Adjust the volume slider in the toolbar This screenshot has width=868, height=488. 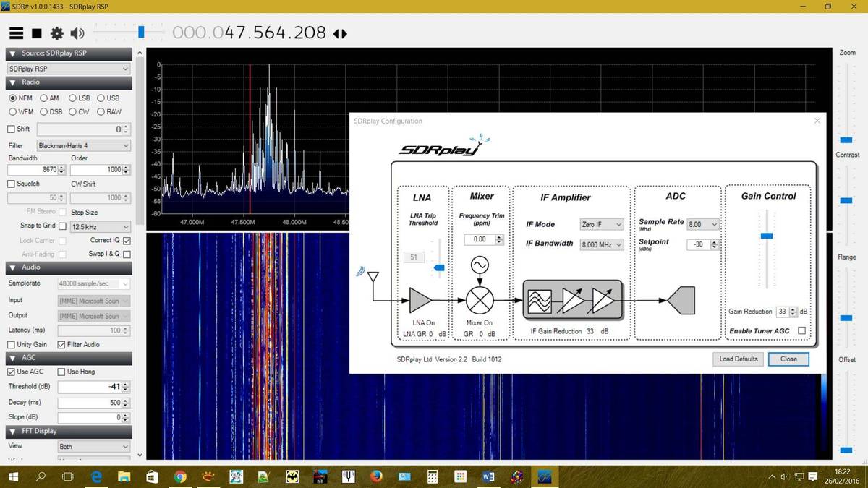[142, 32]
